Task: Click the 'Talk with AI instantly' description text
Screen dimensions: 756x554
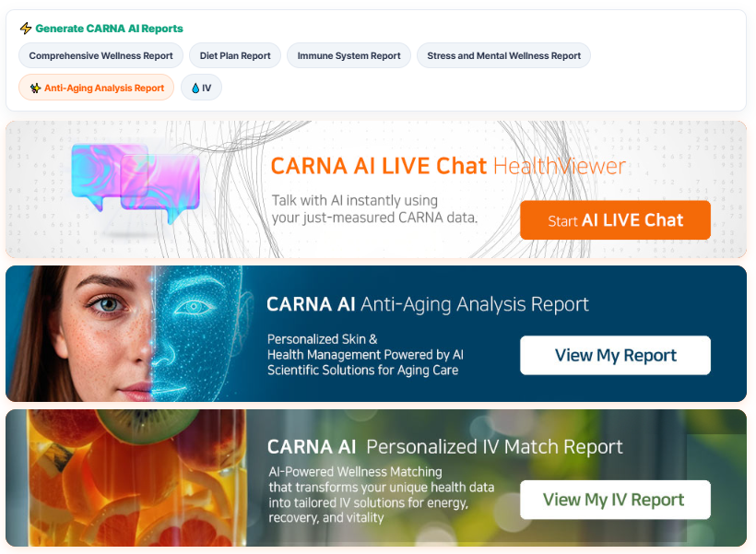Action: click(x=374, y=208)
